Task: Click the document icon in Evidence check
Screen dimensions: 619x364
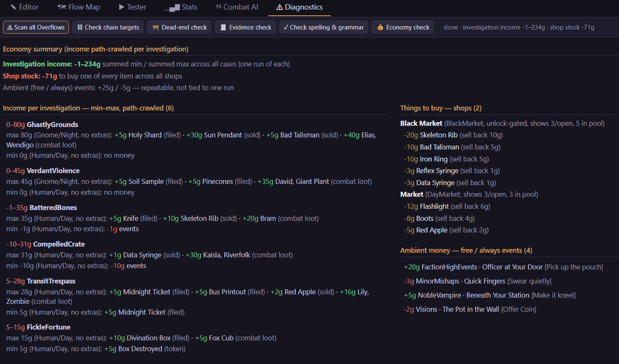Action: (x=223, y=27)
